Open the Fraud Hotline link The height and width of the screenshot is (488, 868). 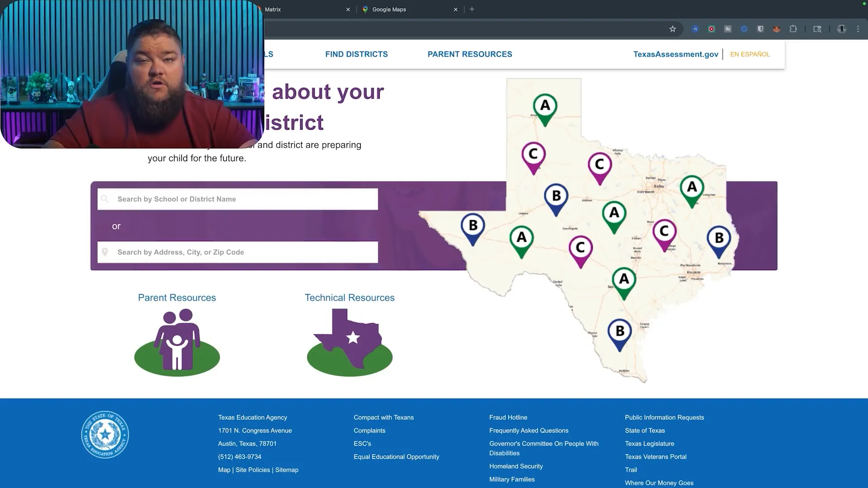[508, 418]
